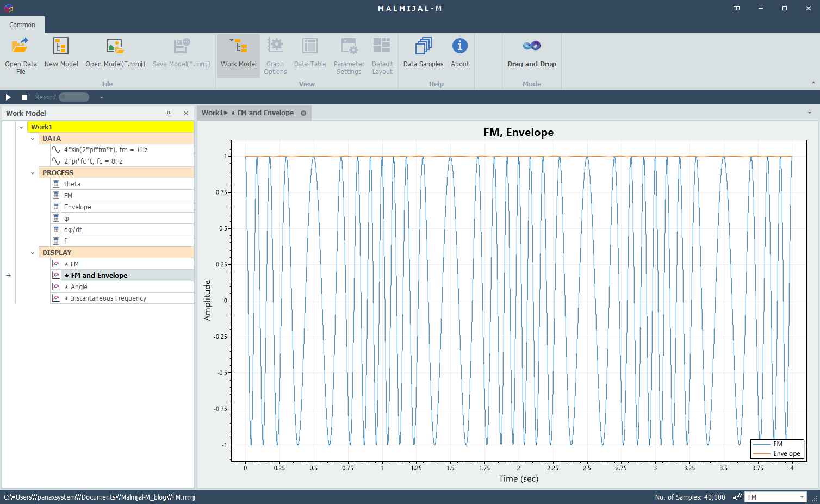Click the Time (sec) axis label
Viewport: 820px width, 504px height.
click(518, 478)
